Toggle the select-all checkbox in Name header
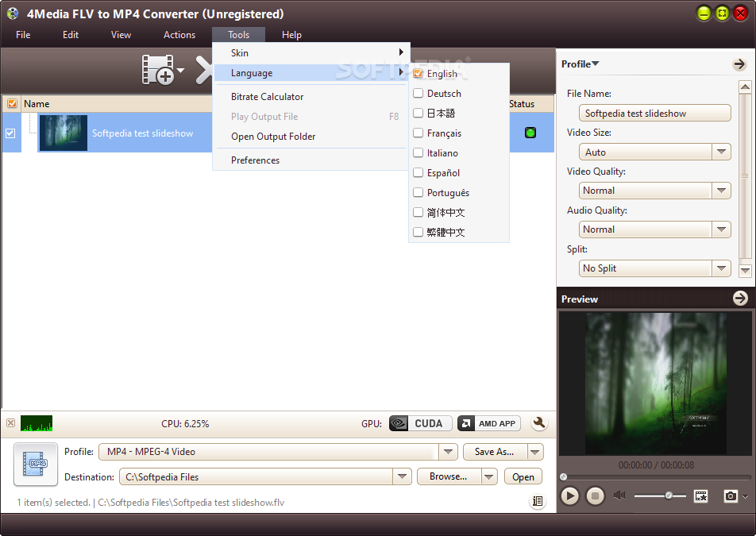The image size is (756, 536). pos(12,104)
